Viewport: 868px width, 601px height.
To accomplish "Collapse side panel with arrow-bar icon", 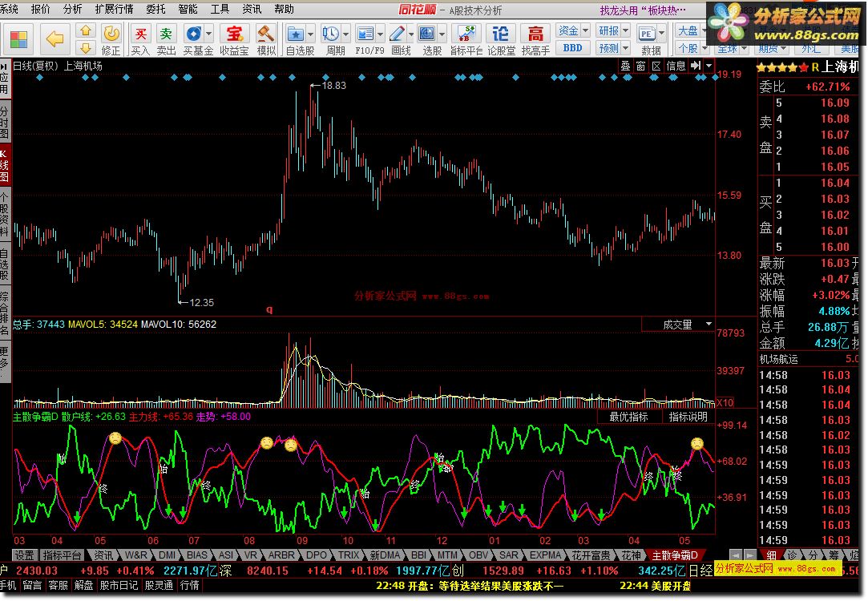I will click(696, 65).
